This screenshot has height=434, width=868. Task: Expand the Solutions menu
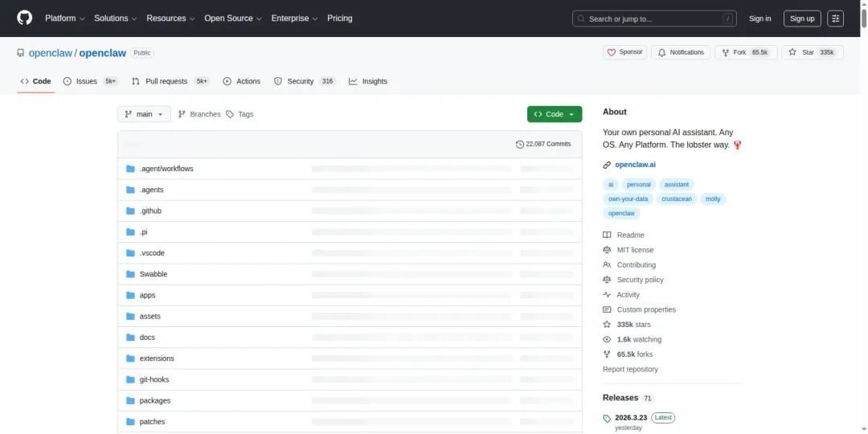115,18
